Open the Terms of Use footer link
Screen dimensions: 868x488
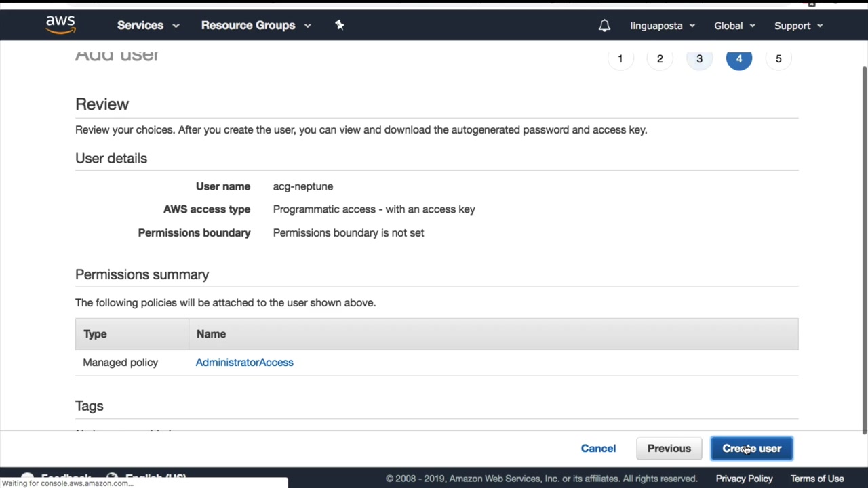(817, 479)
